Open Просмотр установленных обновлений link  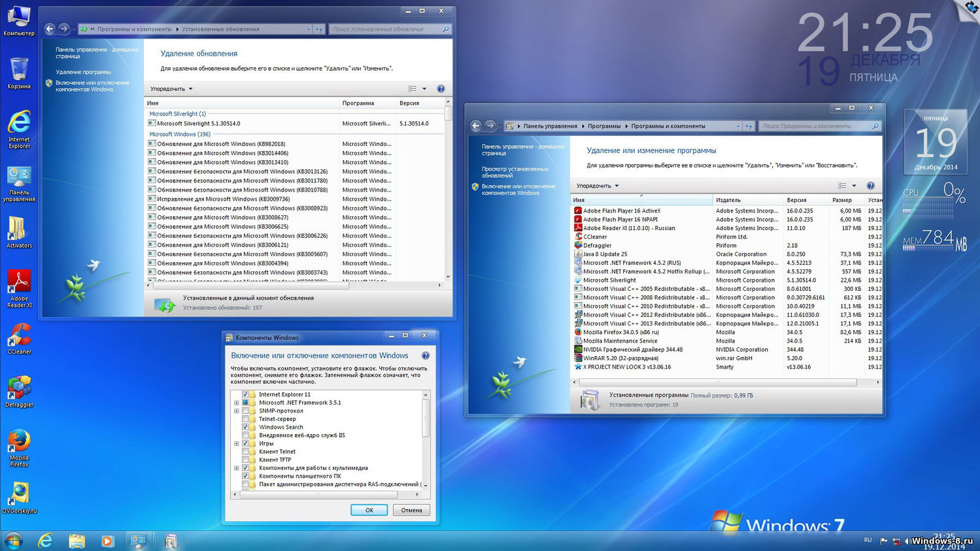(x=515, y=172)
